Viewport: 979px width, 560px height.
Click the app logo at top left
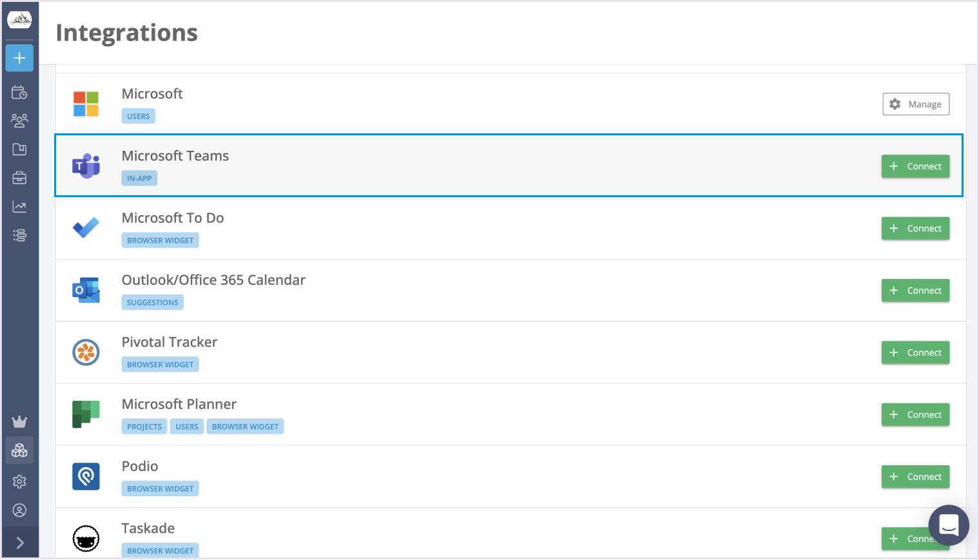[19, 19]
